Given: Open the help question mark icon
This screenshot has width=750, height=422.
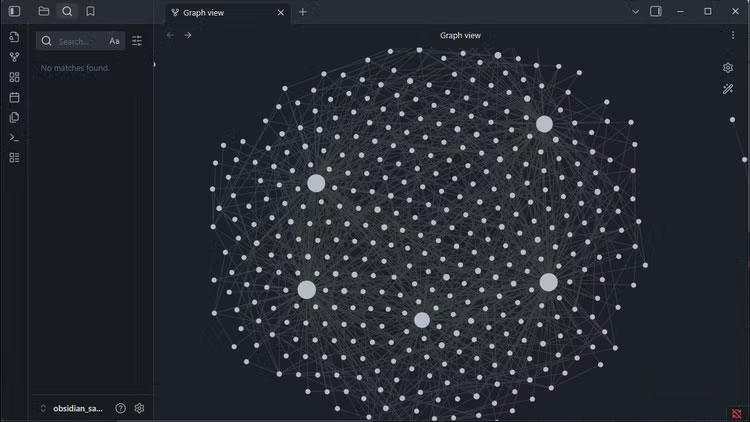Looking at the screenshot, I should point(121,408).
